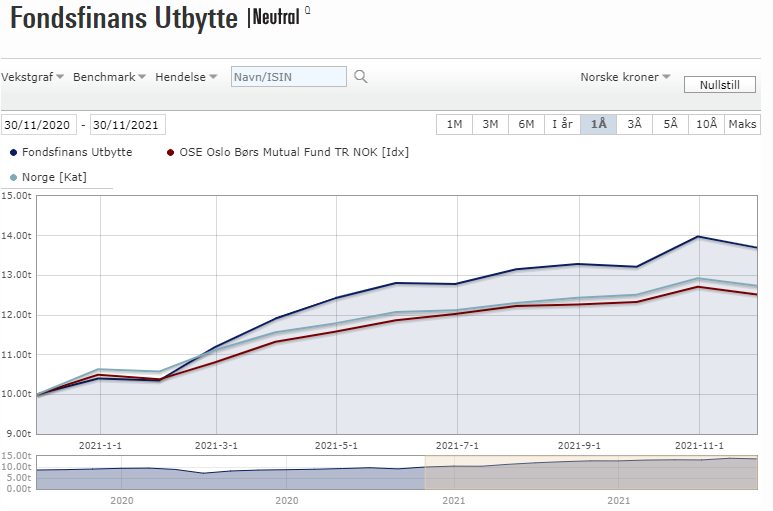The image size is (773, 511).
Task: Select the 5Å period tab
Action: 670,124
